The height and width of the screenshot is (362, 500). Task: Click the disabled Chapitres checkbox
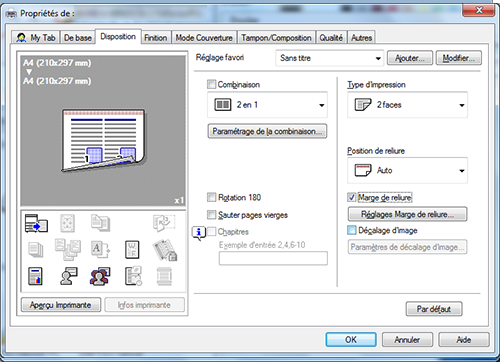[x=211, y=231]
